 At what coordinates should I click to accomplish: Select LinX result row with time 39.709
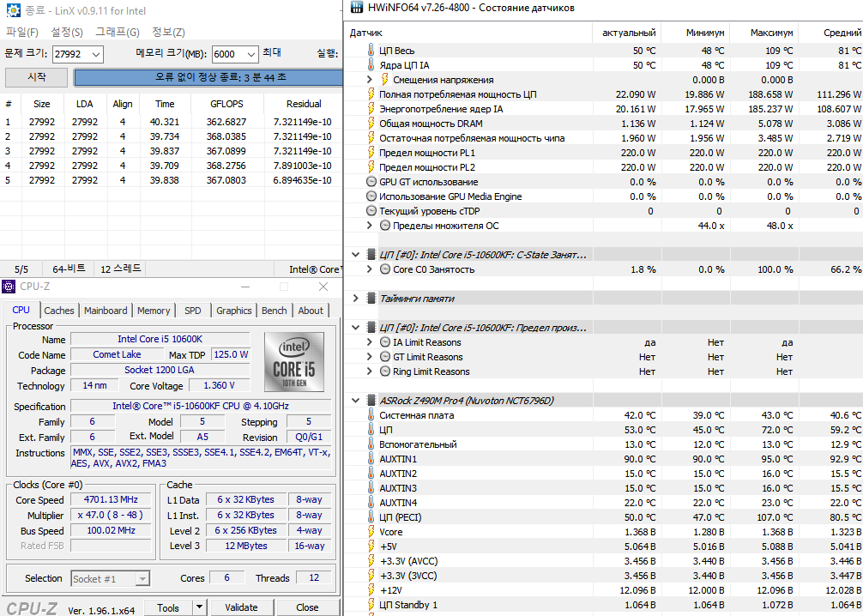pyautogui.click(x=171, y=166)
